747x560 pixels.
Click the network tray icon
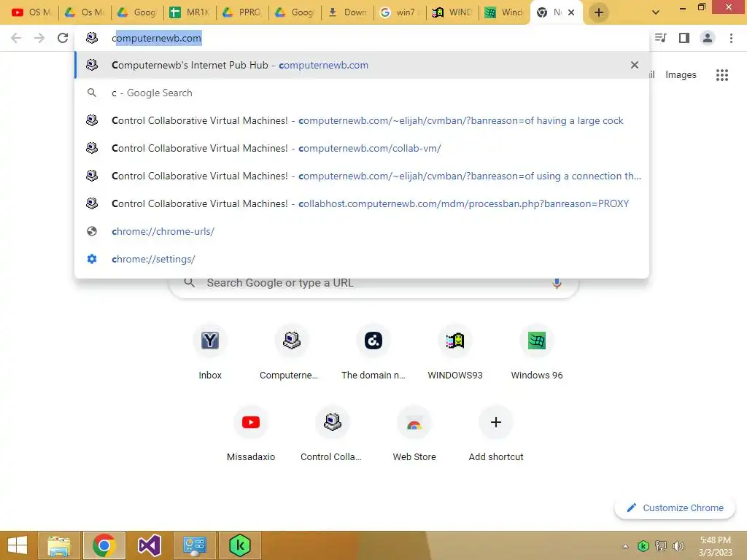[x=661, y=546]
